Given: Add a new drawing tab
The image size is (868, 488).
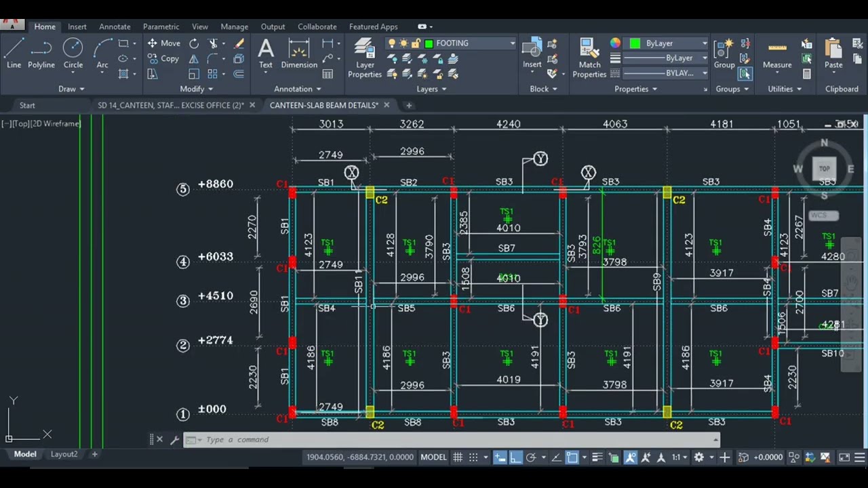Looking at the screenshot, I should pyautogui.click(x=408, y=105).
